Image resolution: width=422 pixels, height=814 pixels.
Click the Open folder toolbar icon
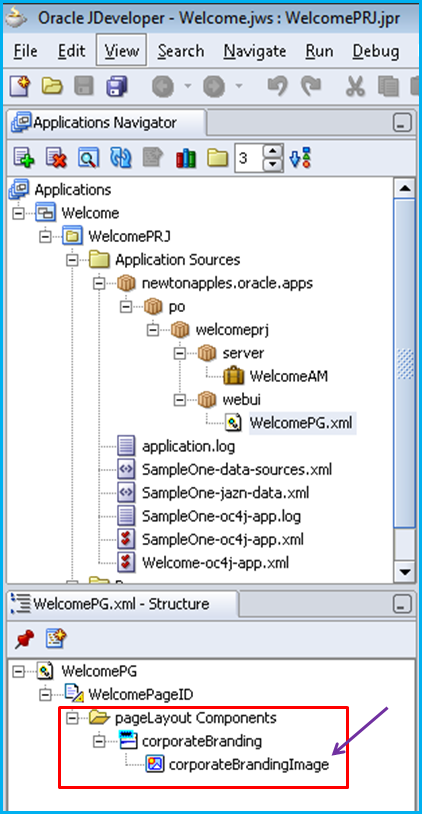[x=52, y=86]
